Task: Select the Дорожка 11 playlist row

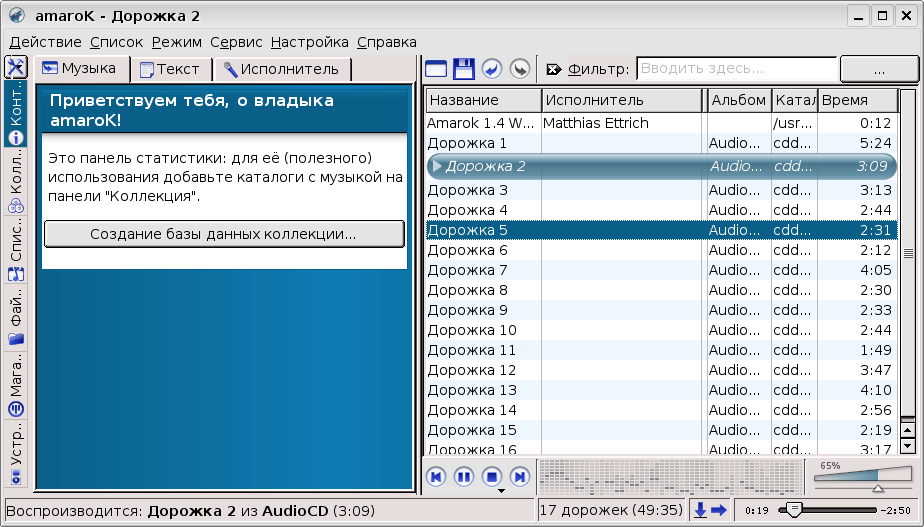Action: [661, 351]
